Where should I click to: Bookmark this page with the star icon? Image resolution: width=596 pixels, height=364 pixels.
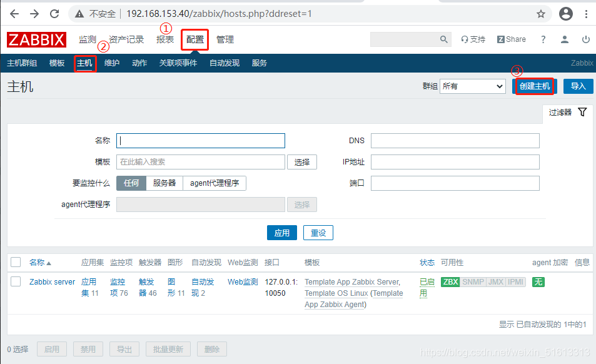tap(541, 14)
